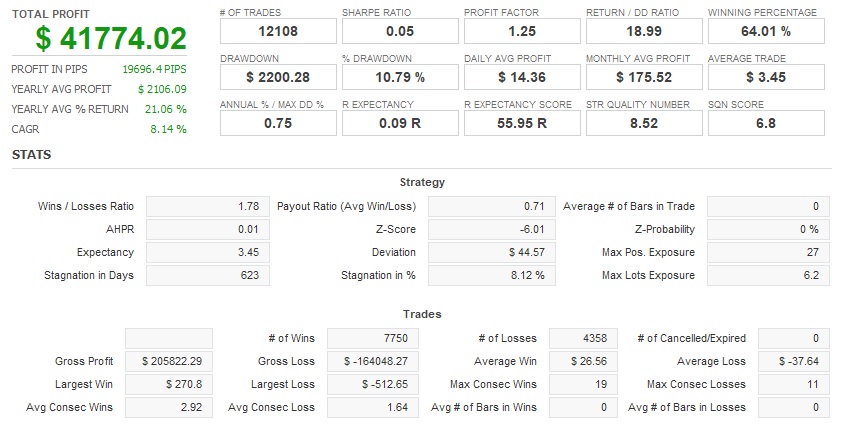This screenshot has height=438, width=848.
Task: Select the Profit Factor 1.25 box
Action: coord(522,32)
